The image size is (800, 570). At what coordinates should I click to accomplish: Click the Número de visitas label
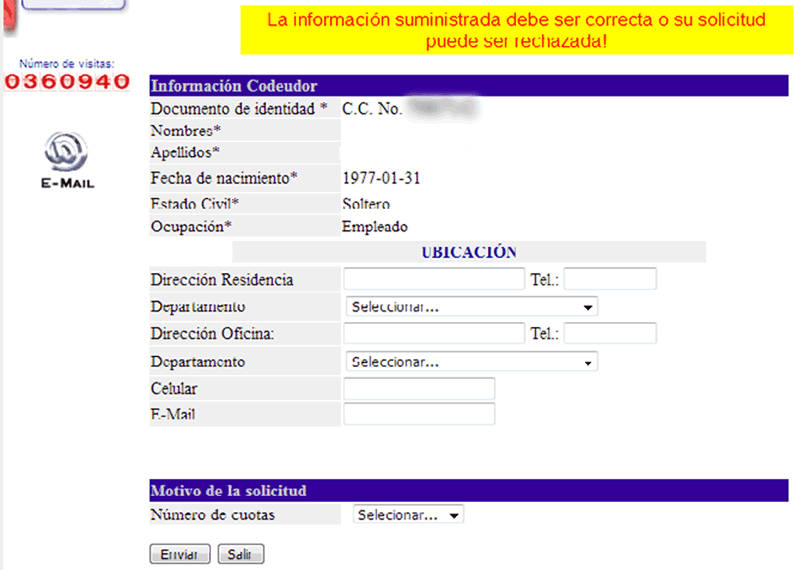pyautogui.click(x=67, y=64)
